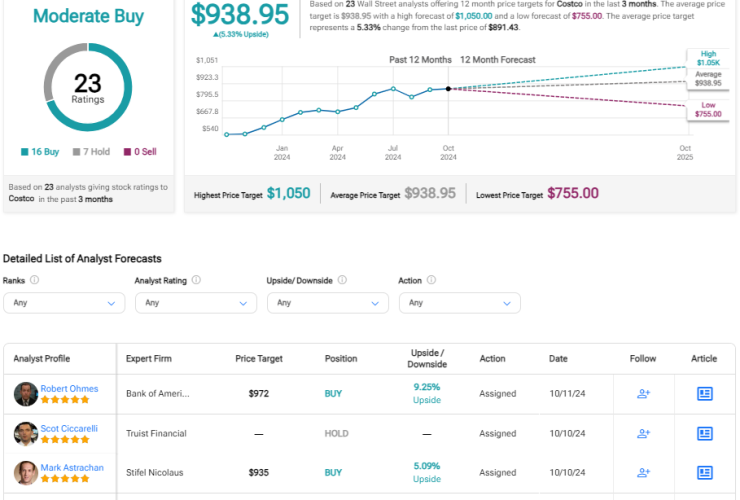Screen dimensions: 740x500
Task: Open Robert Ohmes article icon
Action: [705, 393]
